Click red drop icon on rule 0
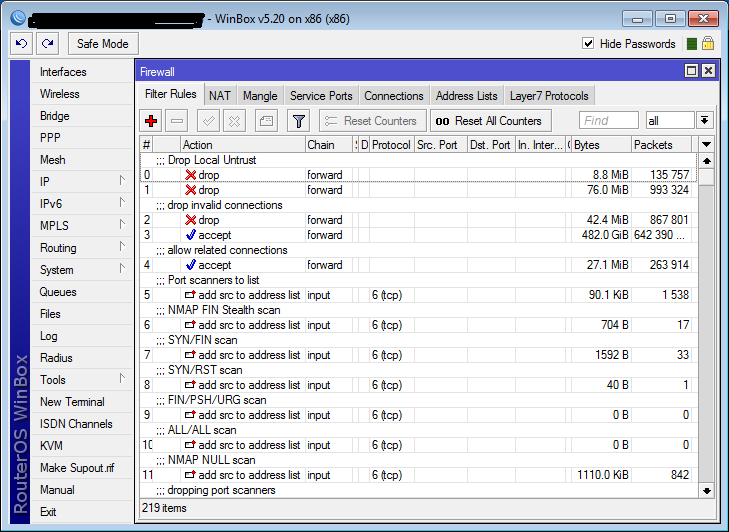Image resolution: width=729 pixels, height=532 pixels. [x=191, y=175]
